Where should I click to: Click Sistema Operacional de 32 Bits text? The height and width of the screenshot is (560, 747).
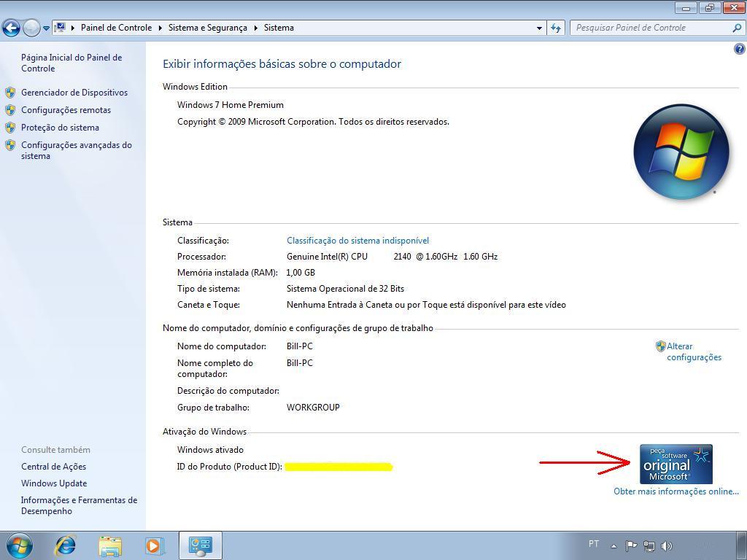(x=345, y=289)
